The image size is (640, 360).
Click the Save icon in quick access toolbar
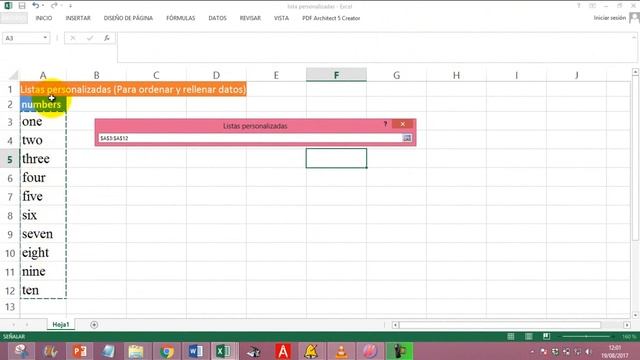coord(22,6)
